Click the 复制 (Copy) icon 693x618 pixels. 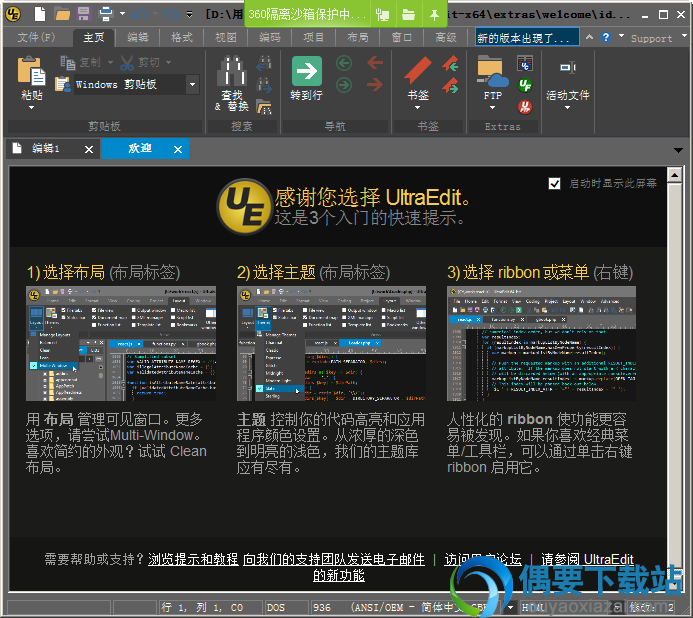point(68,63)
